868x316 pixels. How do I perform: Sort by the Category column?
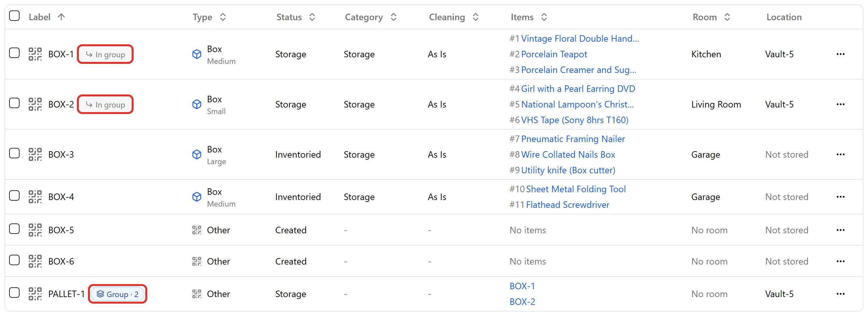371,17
